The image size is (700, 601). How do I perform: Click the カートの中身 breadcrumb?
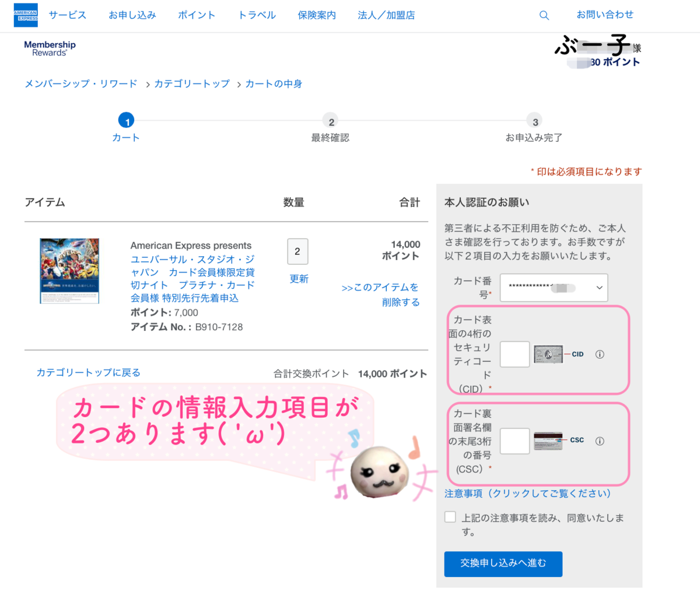click(274, 83)
